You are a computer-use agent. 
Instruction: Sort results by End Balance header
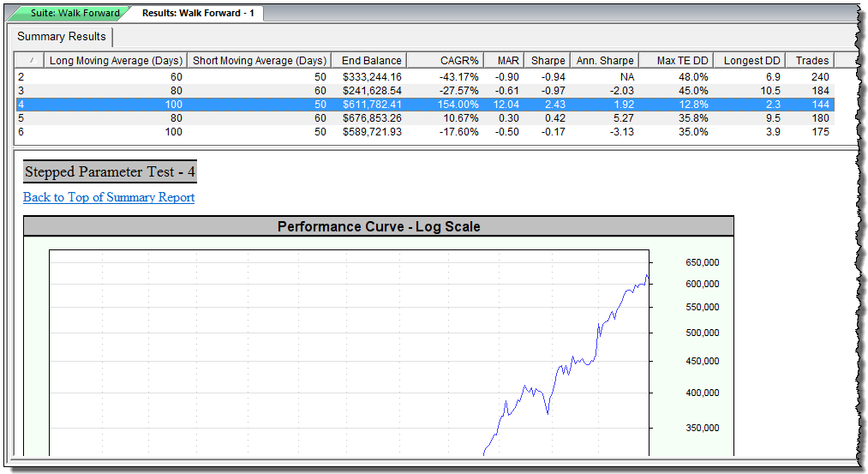[x=370, y=61]
